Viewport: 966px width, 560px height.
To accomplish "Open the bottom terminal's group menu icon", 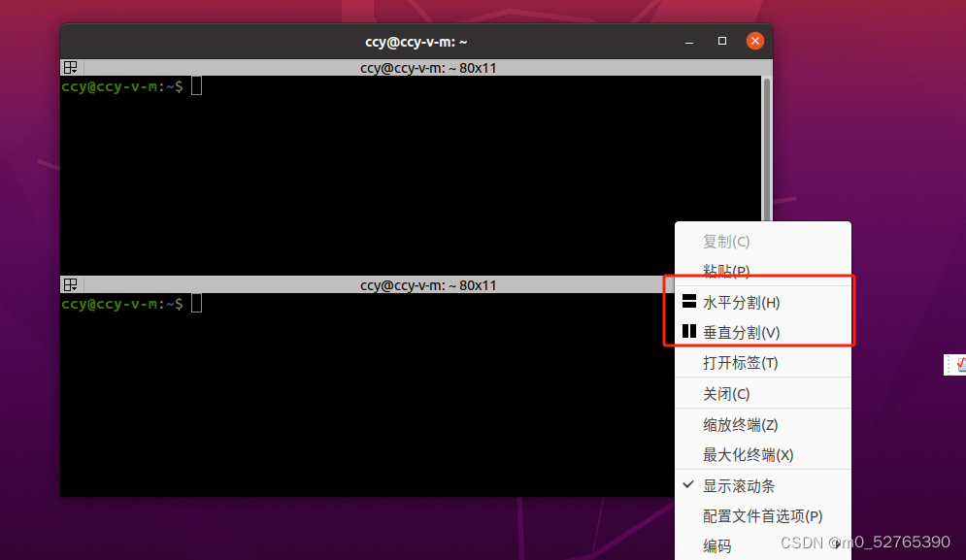I will pyautogui.click(x=71, y=284).
